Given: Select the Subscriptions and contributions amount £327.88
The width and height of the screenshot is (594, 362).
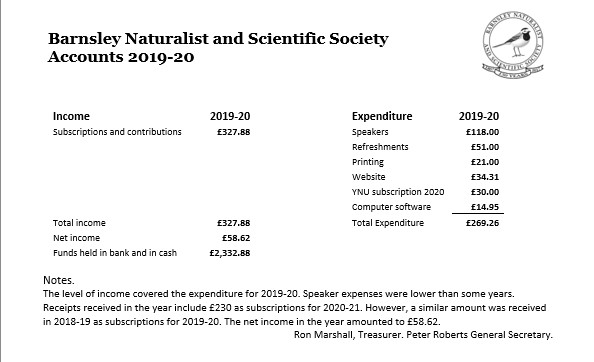Looking at the screenshot, I should tap(233, 132).
